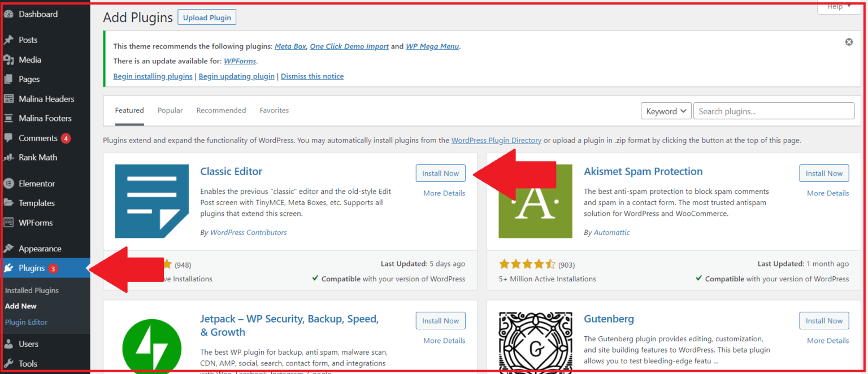The image size is (868, 374).
Task: Click Begin installing plugins link
Action: pos(153,76)
